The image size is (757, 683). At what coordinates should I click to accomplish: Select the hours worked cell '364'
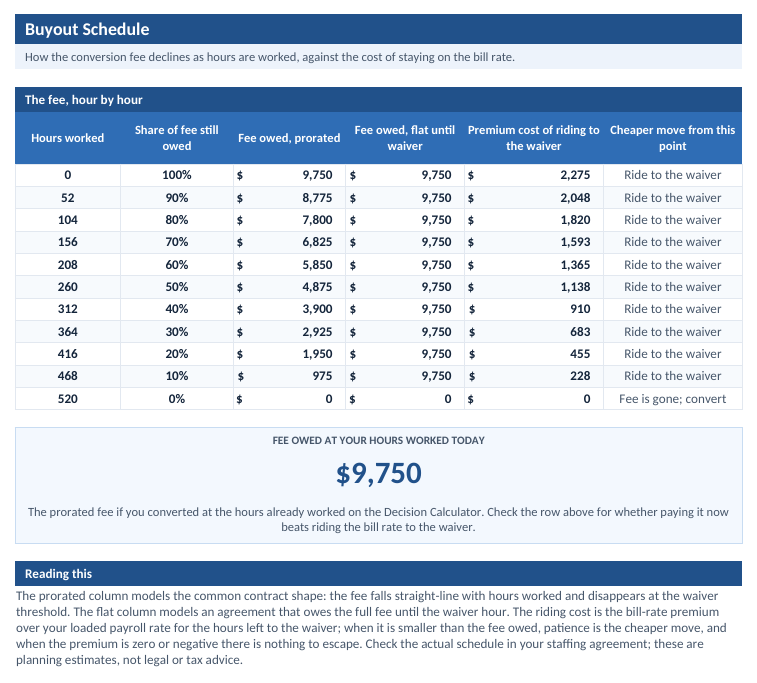[x=68, y=332]
